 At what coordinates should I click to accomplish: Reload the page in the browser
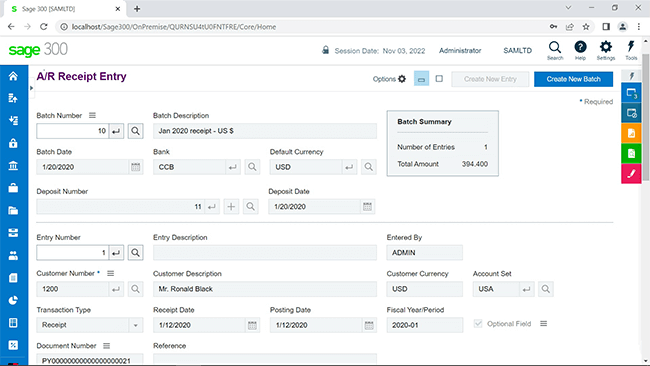click(44, 27)
